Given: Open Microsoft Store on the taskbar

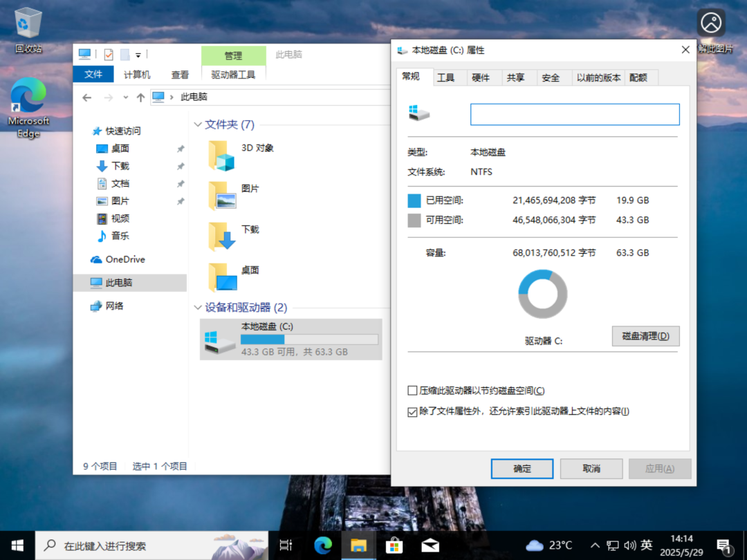Looking at the screenshot, I should click(394, 545).
